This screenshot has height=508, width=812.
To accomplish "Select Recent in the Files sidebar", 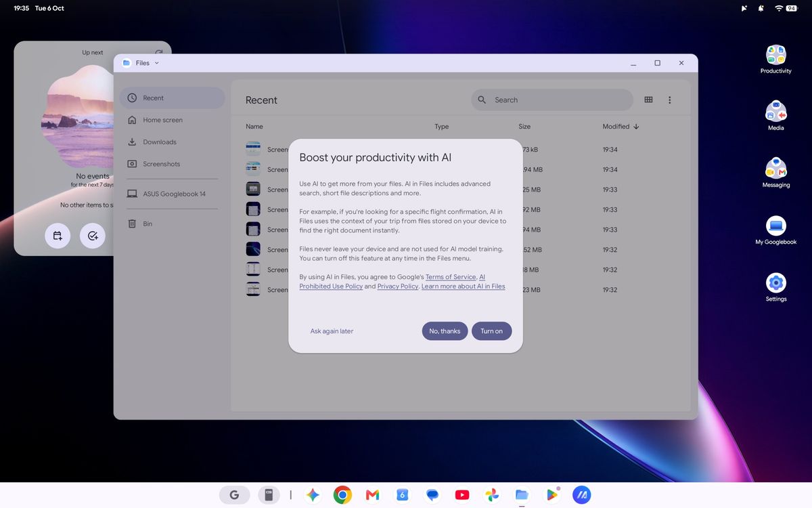I will 172,98.
